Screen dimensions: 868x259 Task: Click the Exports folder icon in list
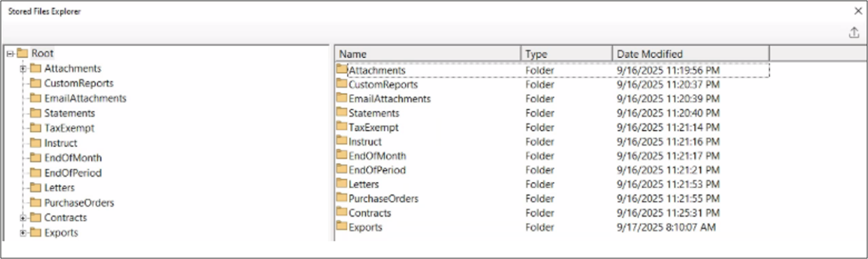tap(342, 227)
